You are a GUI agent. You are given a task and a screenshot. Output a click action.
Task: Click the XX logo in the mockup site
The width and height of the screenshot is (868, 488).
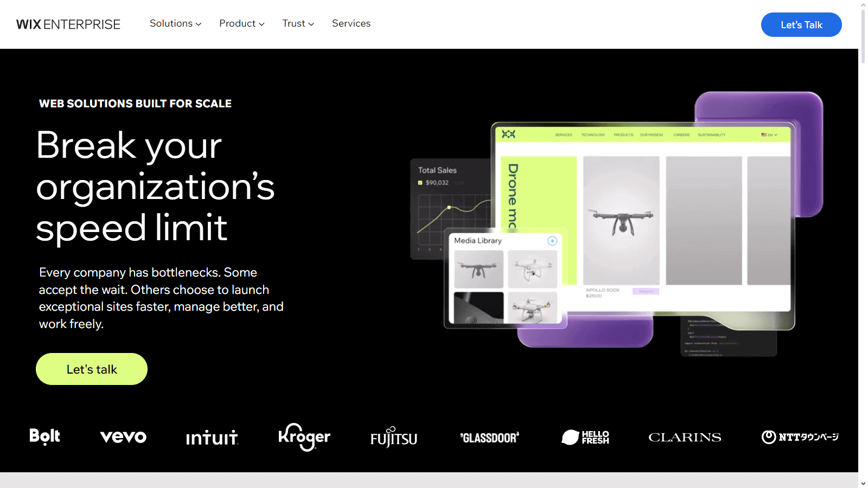(508, 134)
